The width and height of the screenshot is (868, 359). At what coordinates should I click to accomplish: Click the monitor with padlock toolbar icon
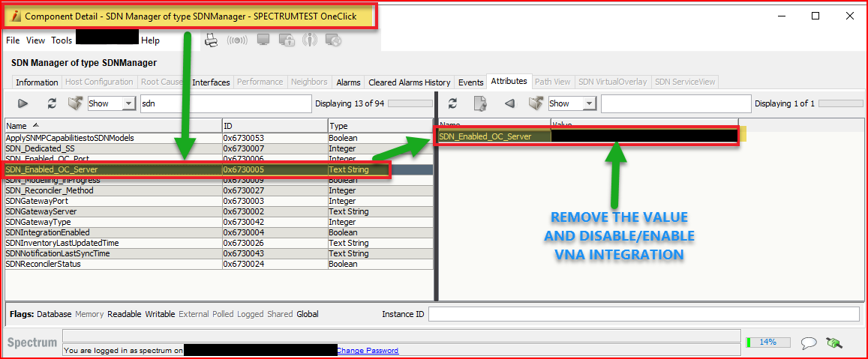tap(286, 40)
